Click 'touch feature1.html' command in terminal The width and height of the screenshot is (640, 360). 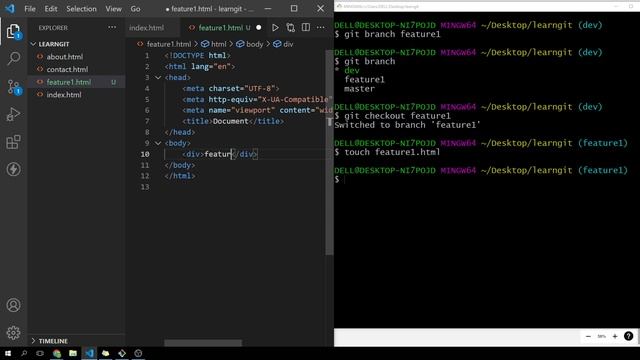[392, 152]
